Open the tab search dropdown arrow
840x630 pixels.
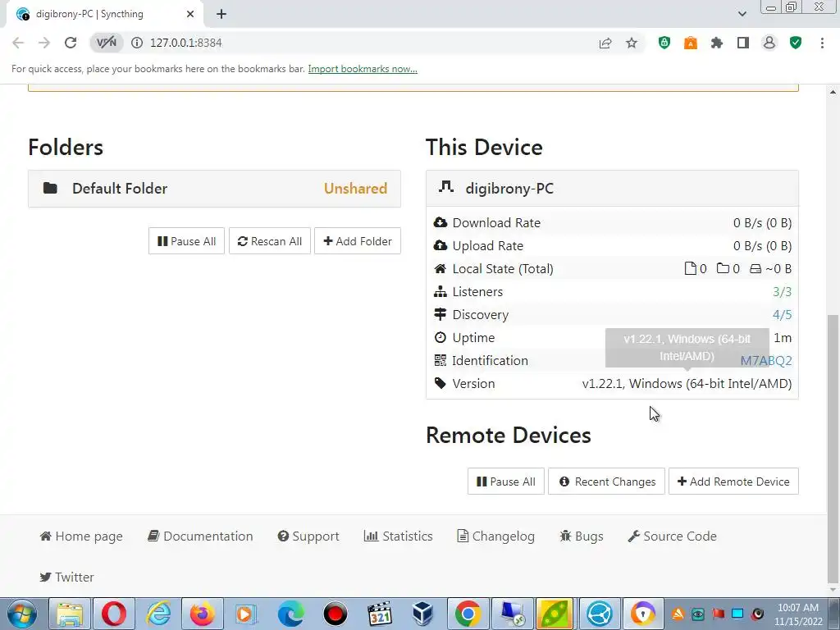[x=742, y=14]
